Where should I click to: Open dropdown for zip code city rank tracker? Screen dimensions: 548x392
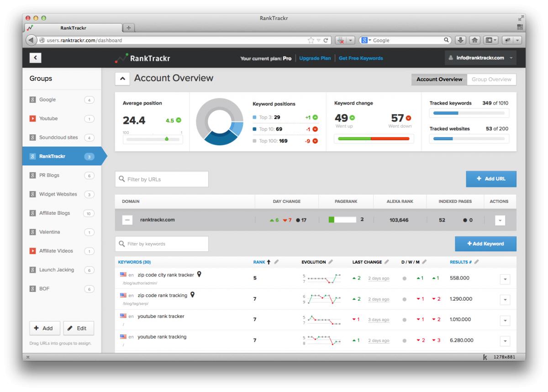point(505,279)
